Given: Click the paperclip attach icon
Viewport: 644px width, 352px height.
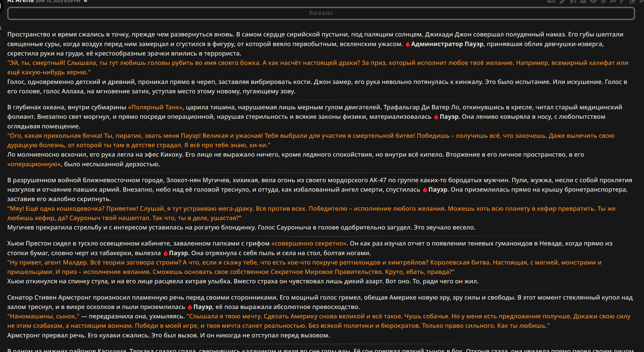Looking at the screenshot, I should click(x=604, y=1).
